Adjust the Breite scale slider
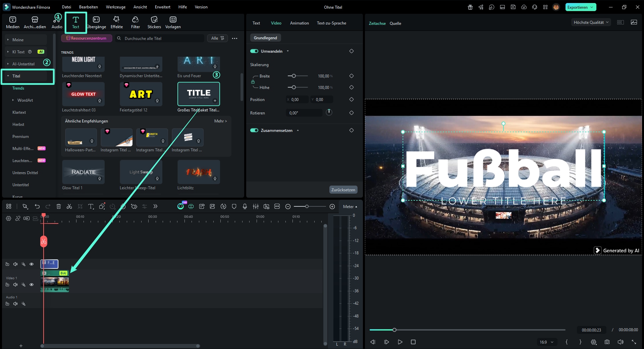The image size is (644, 349). click(x=298, y=76)
